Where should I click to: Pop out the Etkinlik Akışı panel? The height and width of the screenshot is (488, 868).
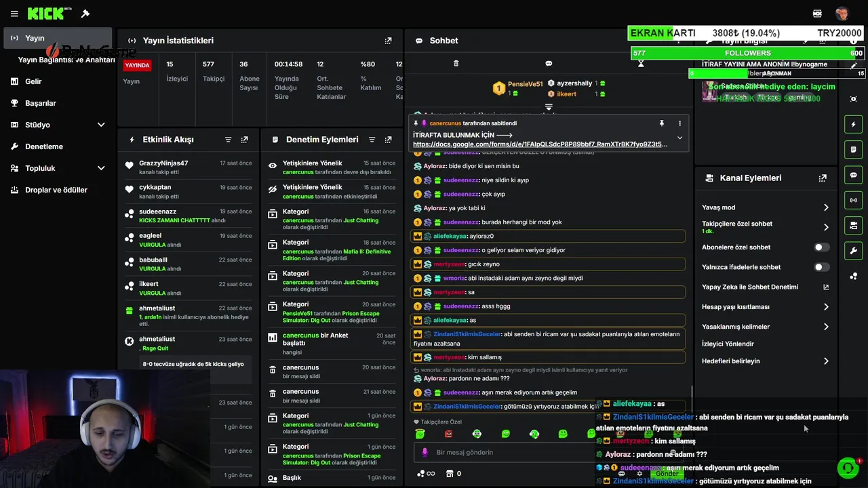click(244, 140)
